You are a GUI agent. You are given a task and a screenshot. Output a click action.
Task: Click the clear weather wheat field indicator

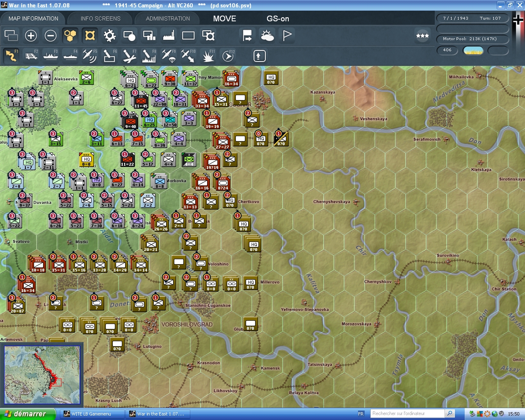[x=473, y=50]
